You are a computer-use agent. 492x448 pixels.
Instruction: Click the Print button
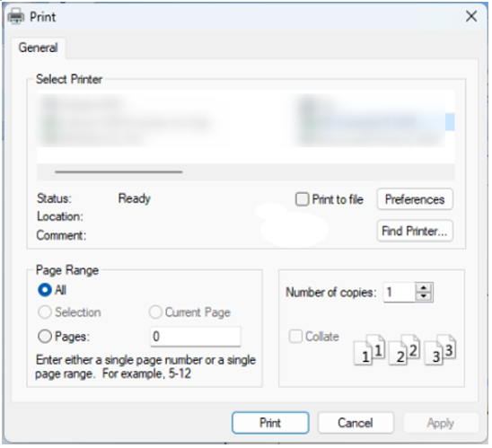click(270, 424)
